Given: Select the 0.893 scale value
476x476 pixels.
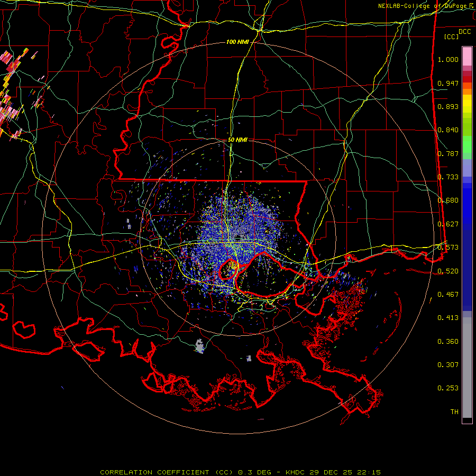Looking at the screenshot, I should (x=448, y=106).
